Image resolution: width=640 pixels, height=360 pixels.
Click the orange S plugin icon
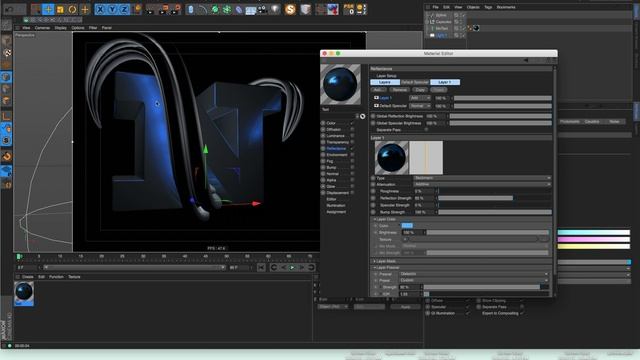coord(290,9)
